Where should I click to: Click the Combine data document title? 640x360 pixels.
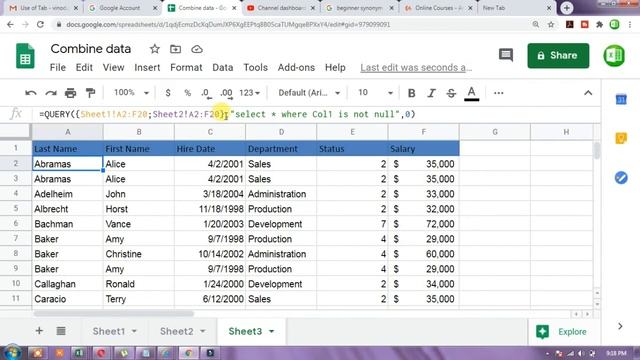coord(91,49)
